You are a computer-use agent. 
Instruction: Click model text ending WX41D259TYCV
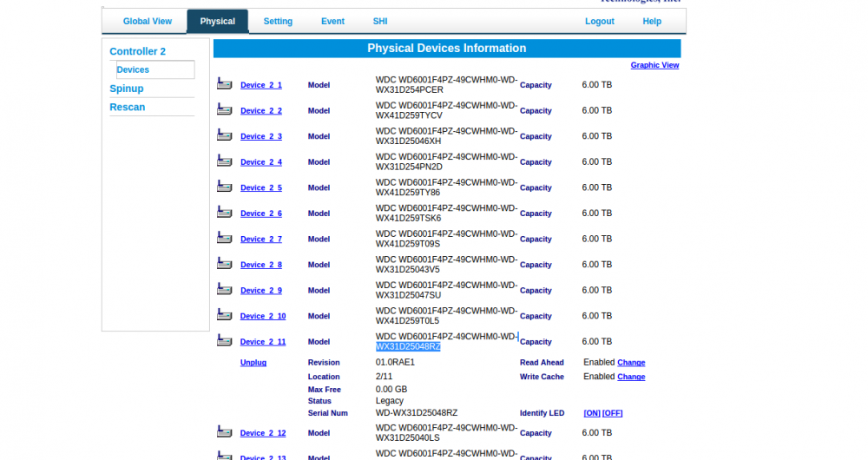[446, 110]
